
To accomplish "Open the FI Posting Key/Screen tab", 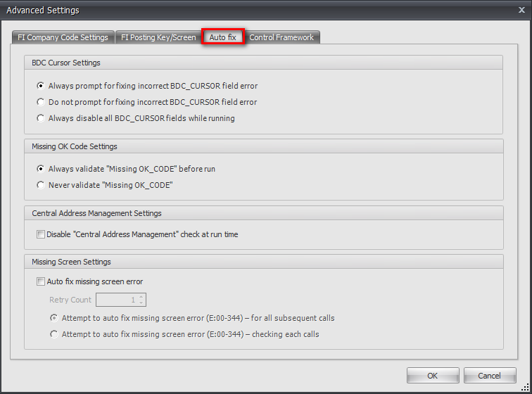I will [158, 37].
